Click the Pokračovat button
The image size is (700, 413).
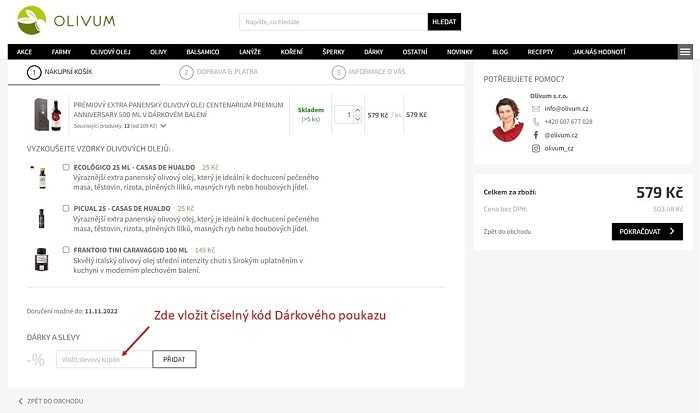coord(647,231)
